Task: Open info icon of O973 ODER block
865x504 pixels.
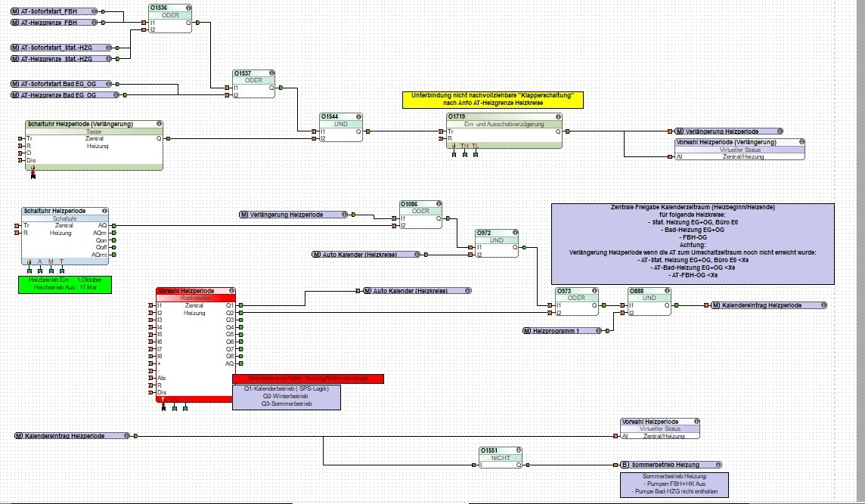Action: click(594, 291)
